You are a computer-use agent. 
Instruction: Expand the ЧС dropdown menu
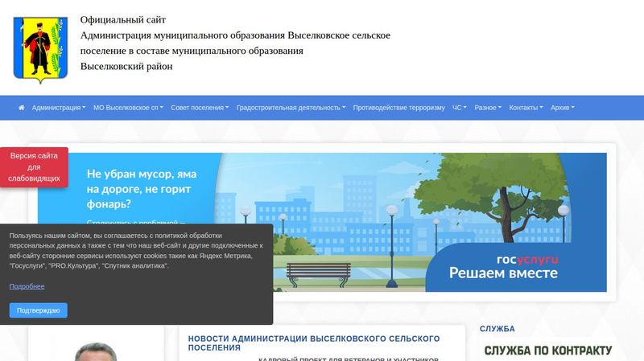pyautogui.click(x=460, y=108)
